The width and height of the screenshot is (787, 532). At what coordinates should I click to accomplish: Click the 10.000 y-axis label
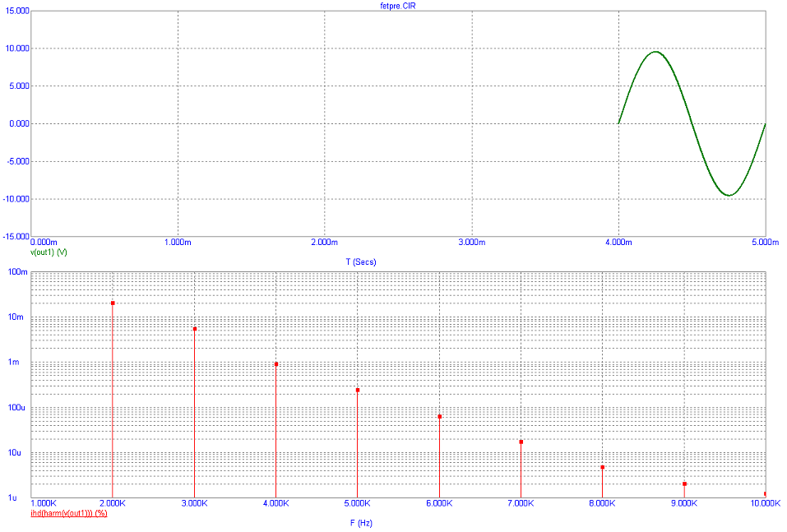coord(17,49)
